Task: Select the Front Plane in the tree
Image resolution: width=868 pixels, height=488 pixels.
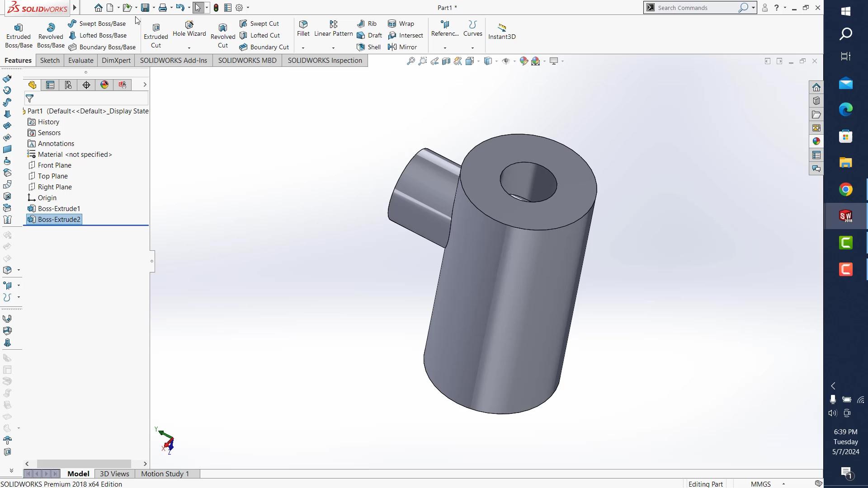Action: coord(55,165)
